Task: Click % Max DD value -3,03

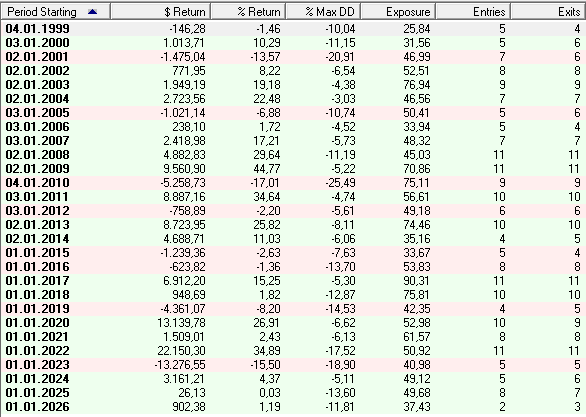Action: (343, 99)
